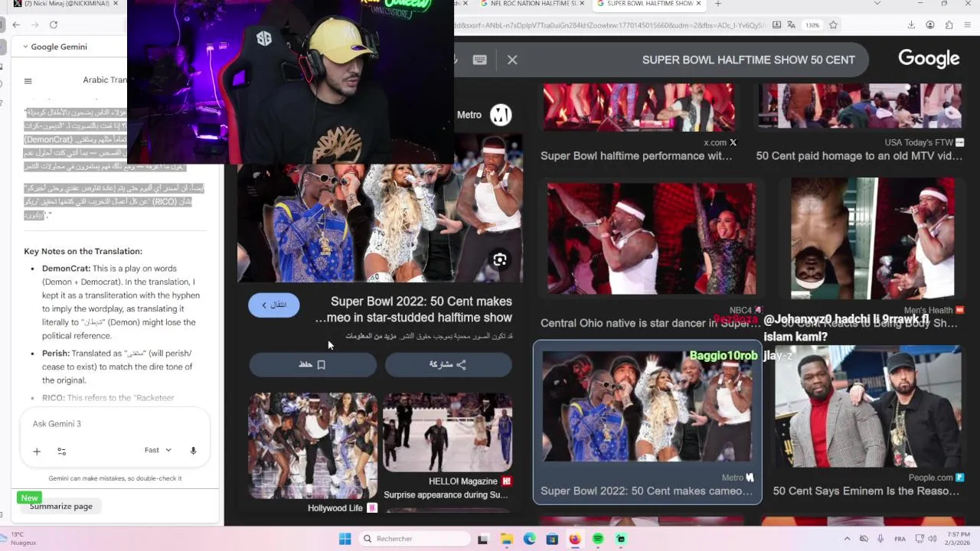Open the Google Gemini sidebar dropdown

pyautogui.click(x=55, y=47)
